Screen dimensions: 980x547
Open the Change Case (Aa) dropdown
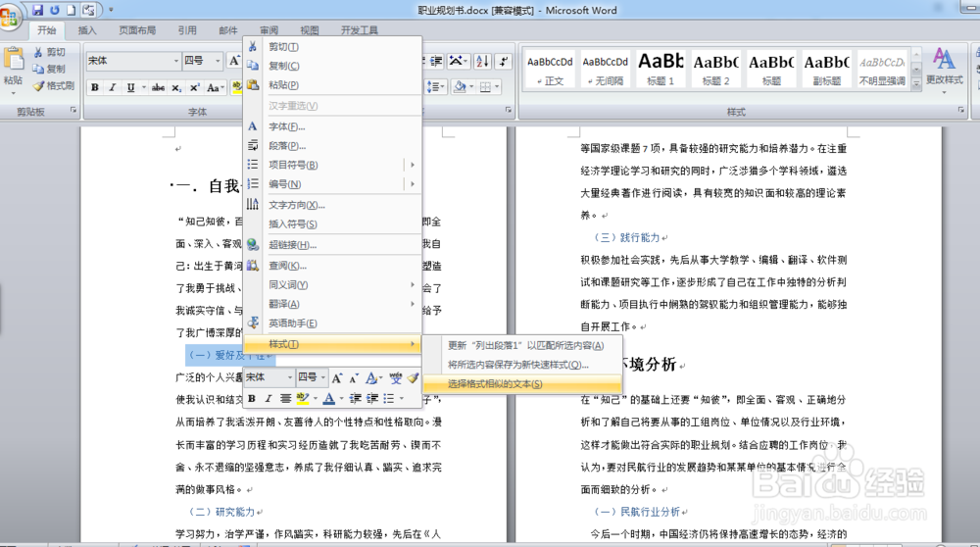click(x=216, y=87)
